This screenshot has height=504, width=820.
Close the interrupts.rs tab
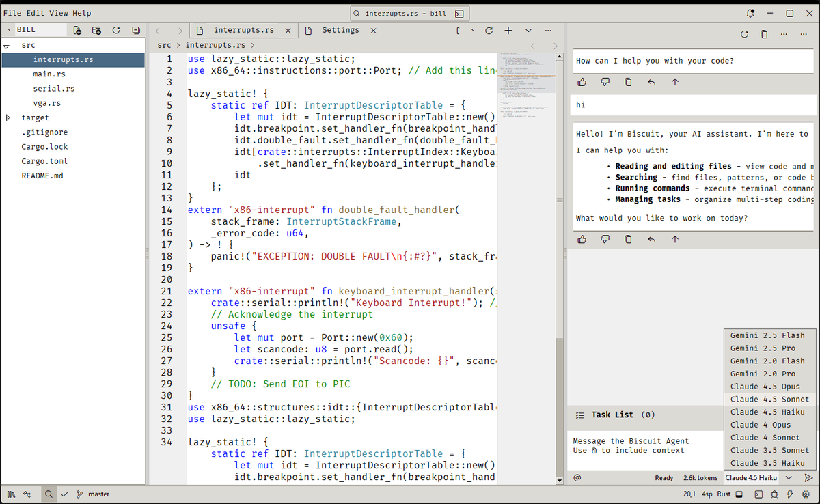[288, 31]
